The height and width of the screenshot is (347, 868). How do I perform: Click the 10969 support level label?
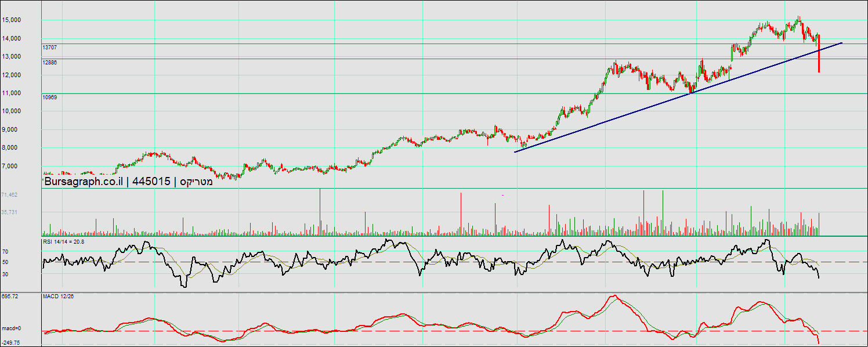click(50, 97)
